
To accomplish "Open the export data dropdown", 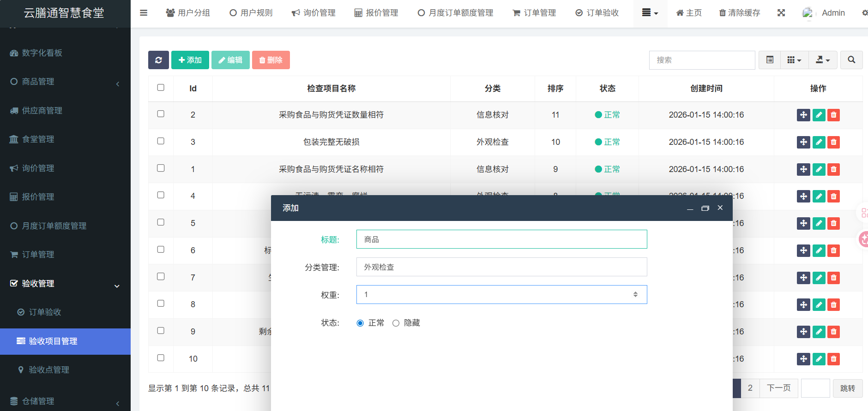I will pyautogui.click(x=823, y=60).
